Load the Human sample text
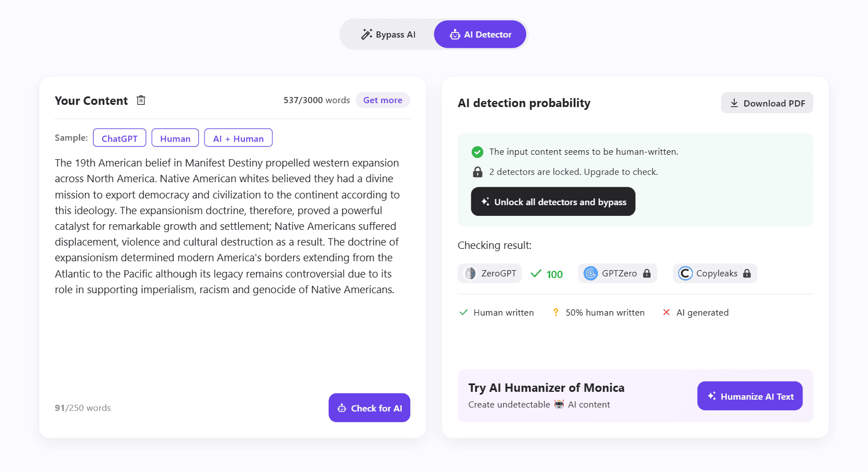The height and width of the screenshot is (472, 868). tap(175, 138)
